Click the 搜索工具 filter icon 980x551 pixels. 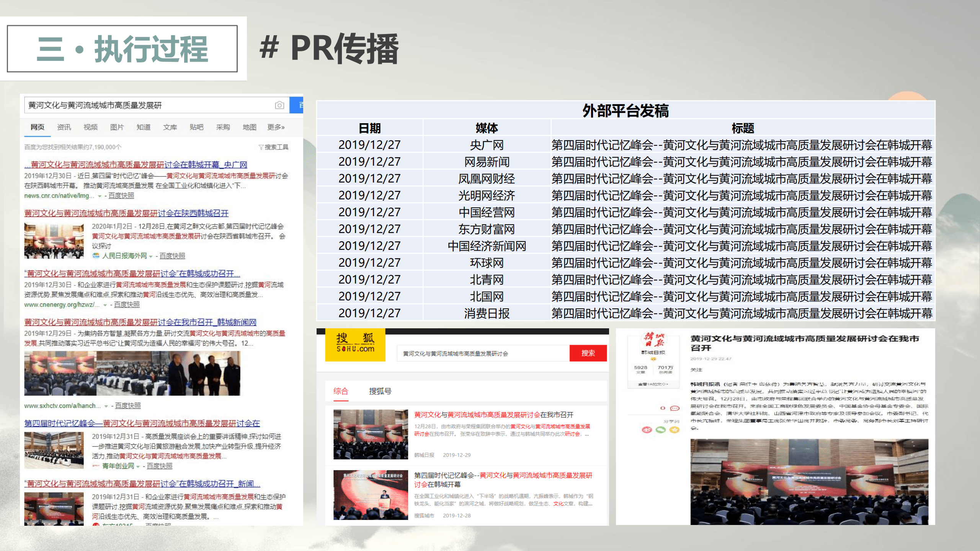(261, 147)
